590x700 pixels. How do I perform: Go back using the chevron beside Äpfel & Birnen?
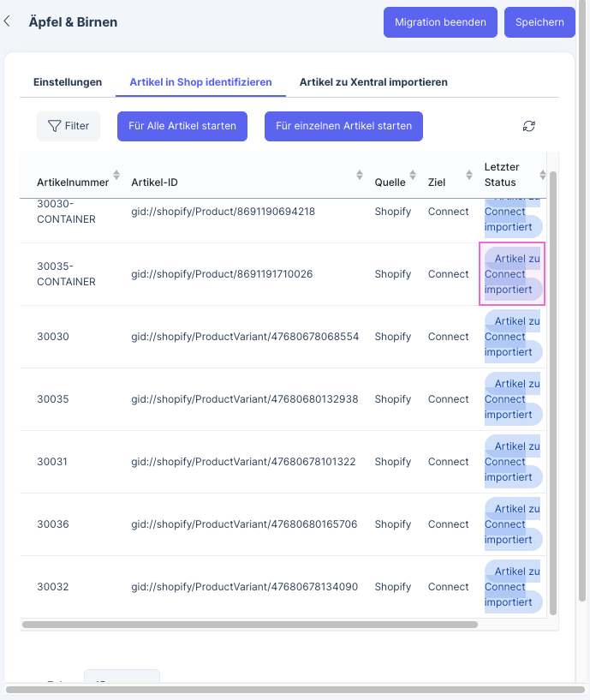click(8, 22)
